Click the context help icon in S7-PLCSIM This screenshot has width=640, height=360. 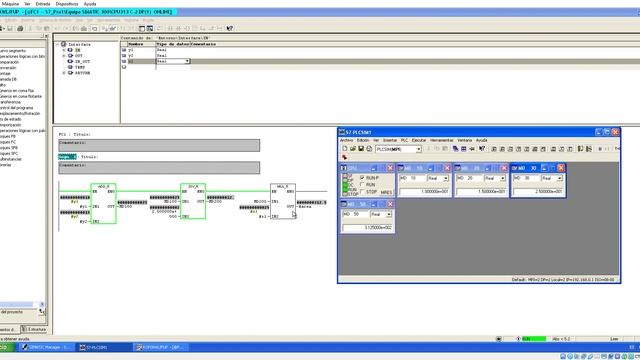coord(482,149)
